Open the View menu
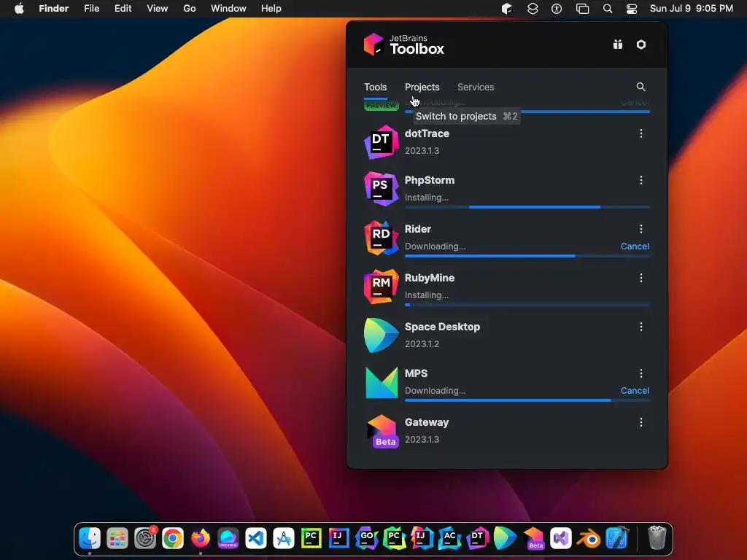Viewport: 747px width, 560px height. [158, 9]
